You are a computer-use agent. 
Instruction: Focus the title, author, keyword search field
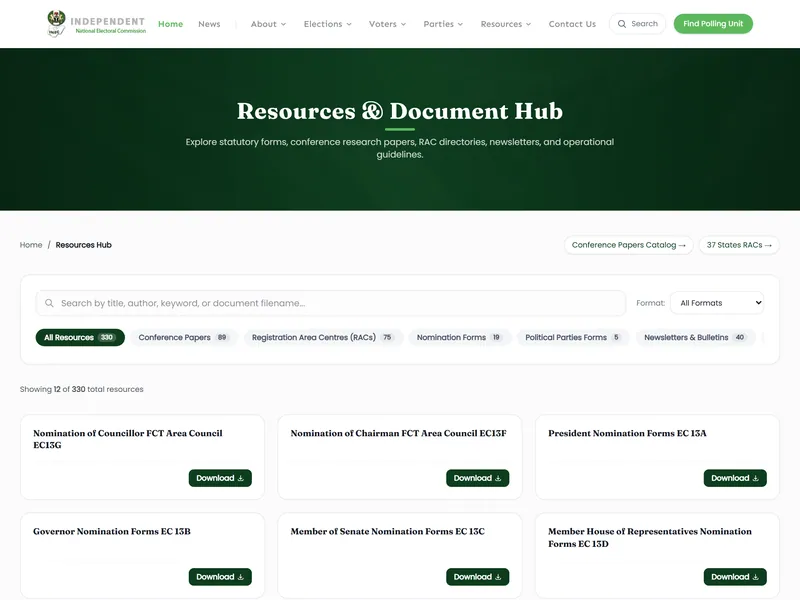[x=331, y=303]
